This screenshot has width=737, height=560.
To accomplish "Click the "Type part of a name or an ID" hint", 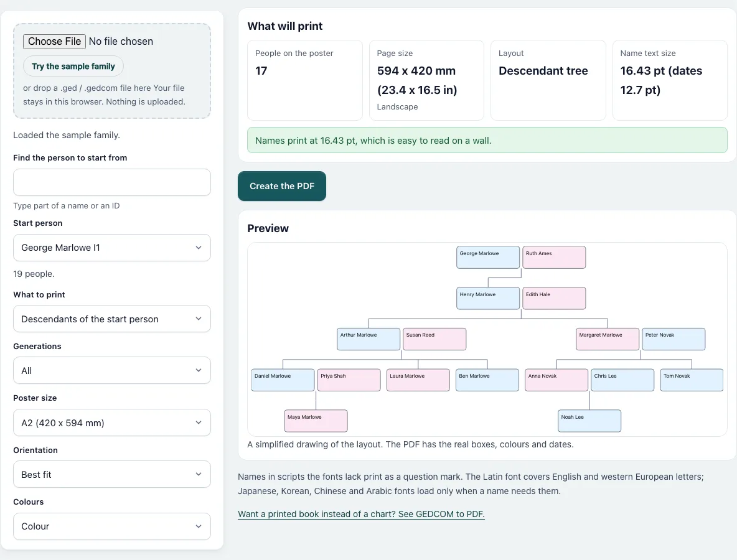I will 66,206.
